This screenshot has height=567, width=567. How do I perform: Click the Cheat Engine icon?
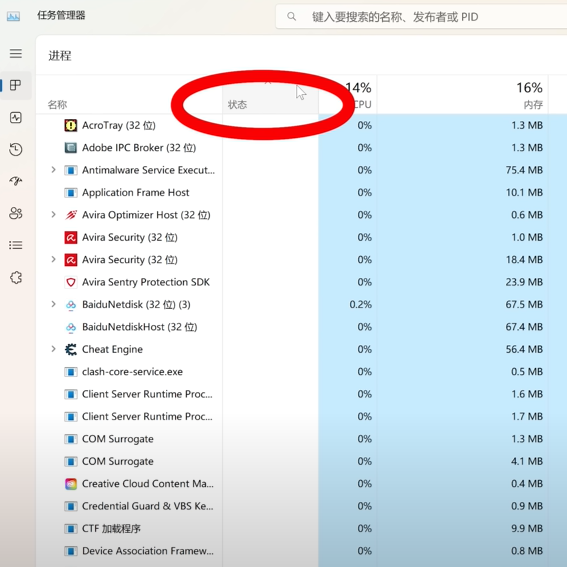pyautogui.click(x=71, y=349)
